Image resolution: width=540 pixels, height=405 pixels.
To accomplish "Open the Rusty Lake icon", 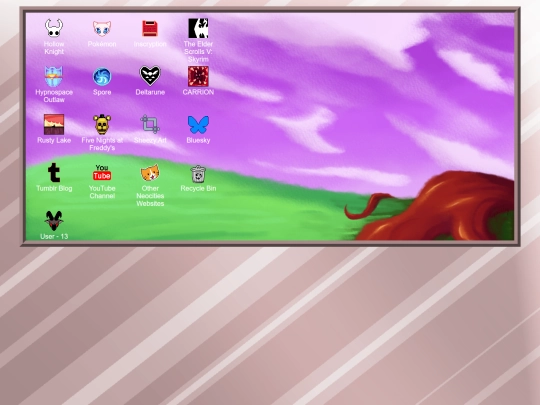I will click(x=54, y=124).
